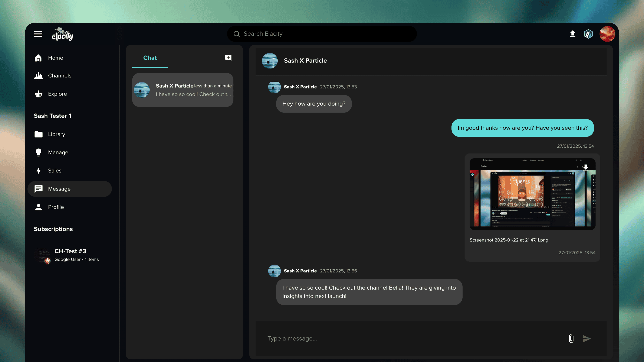The width and height of the screenshot is (644, 362).
Task: Start a new chat with plus icon
Action: pyautogui.click(x=228, y=58)
